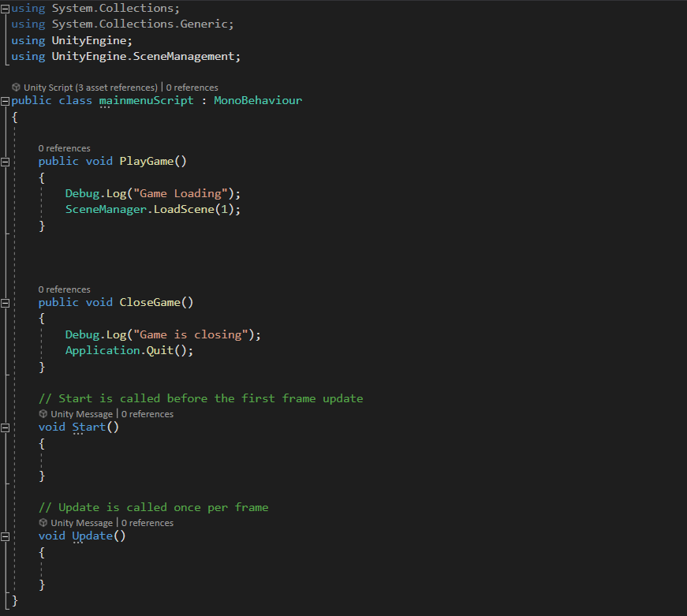Click Application in the Quit line
Screen dimensions: 687x616
[x=103, y=350]
